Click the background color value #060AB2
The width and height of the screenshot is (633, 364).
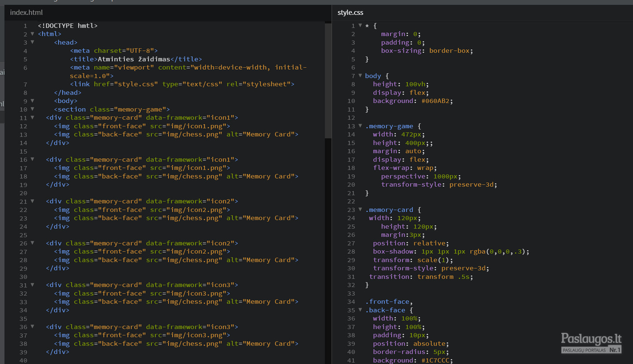[435, 101]
